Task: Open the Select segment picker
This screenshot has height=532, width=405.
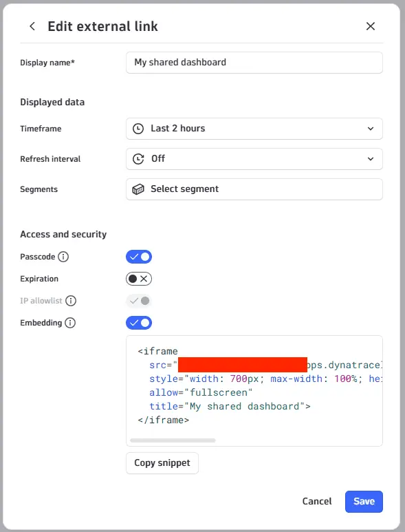Action: pos(254,189)
